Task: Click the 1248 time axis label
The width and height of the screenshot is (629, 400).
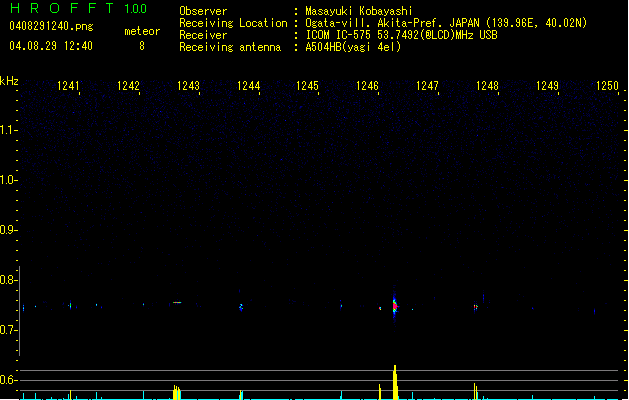Action: pos(487,86)
